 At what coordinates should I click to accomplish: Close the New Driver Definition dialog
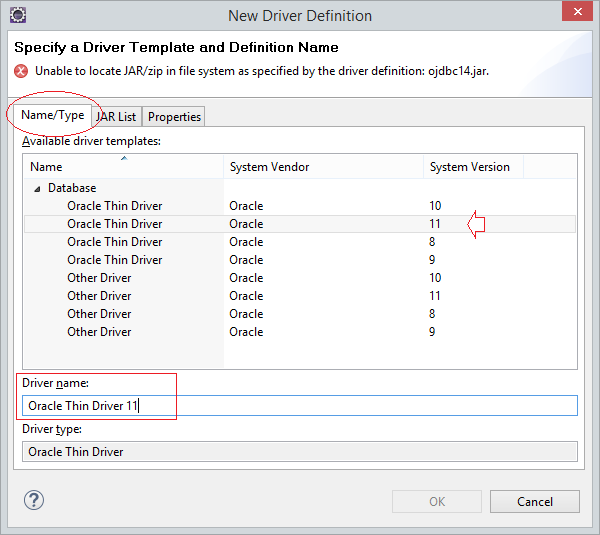(577, 11)
